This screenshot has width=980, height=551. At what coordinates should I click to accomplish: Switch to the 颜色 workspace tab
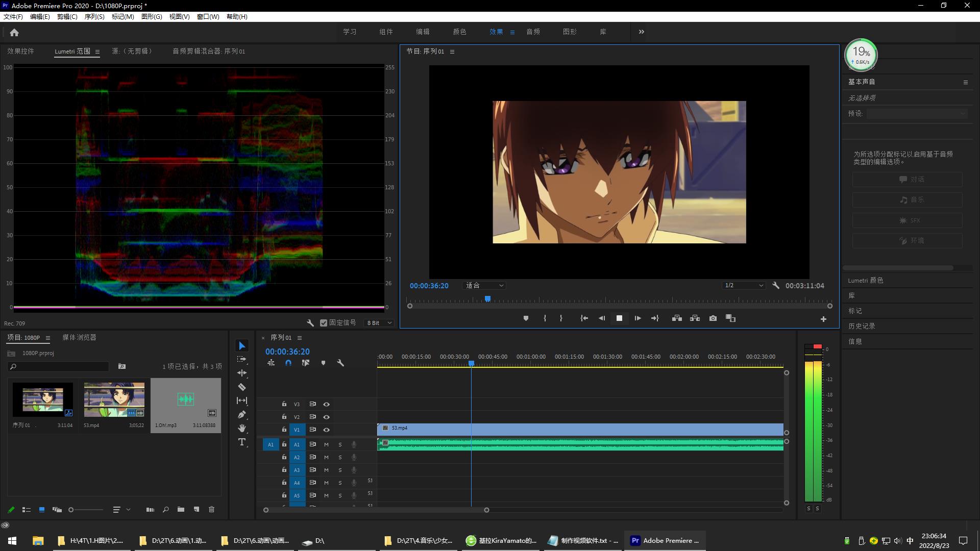(459, 32)
